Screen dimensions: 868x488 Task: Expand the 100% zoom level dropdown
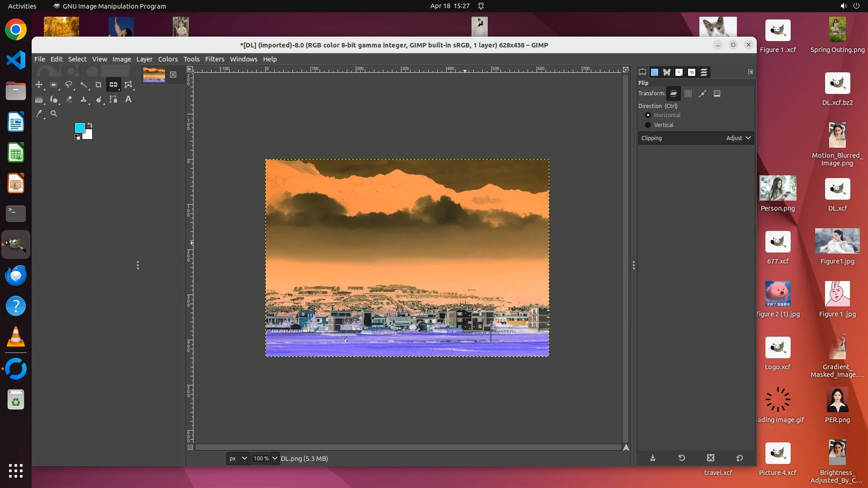274,458
